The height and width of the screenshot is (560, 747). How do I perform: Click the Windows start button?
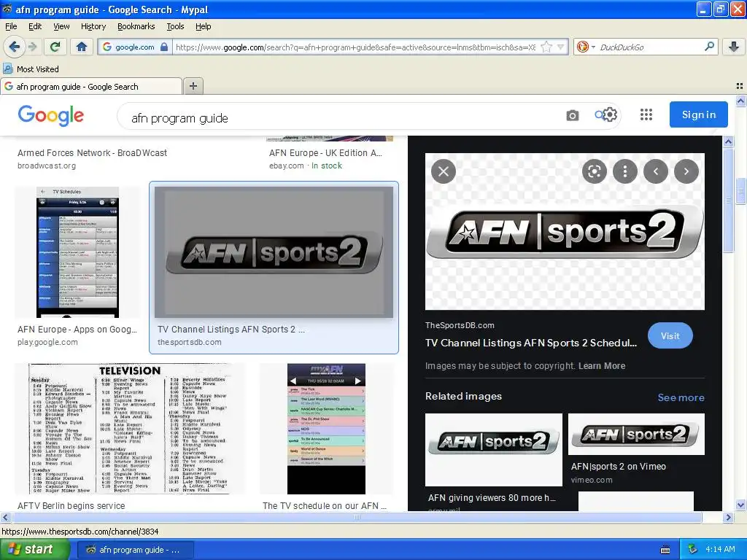point(35,549)
